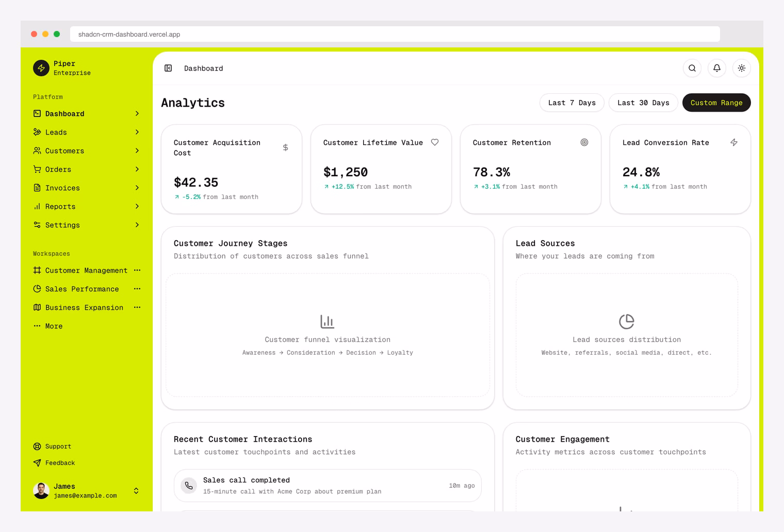Click the james@example.com email text
The image size is (784, 532).
(x=85, y=495)
